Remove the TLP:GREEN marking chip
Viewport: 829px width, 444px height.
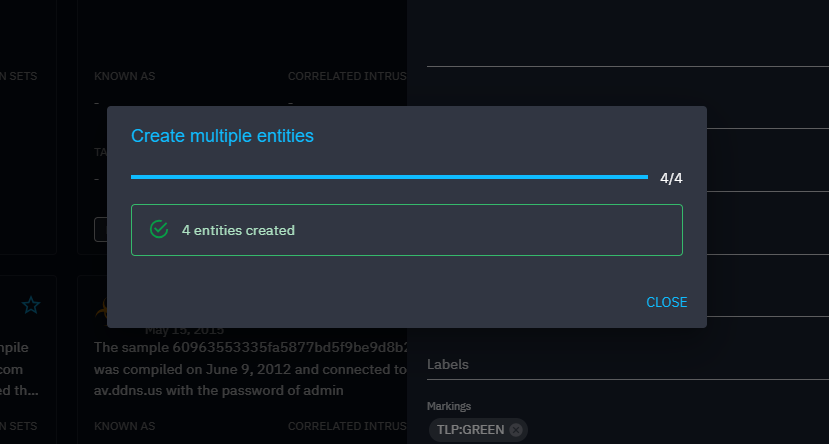(516, 430)
